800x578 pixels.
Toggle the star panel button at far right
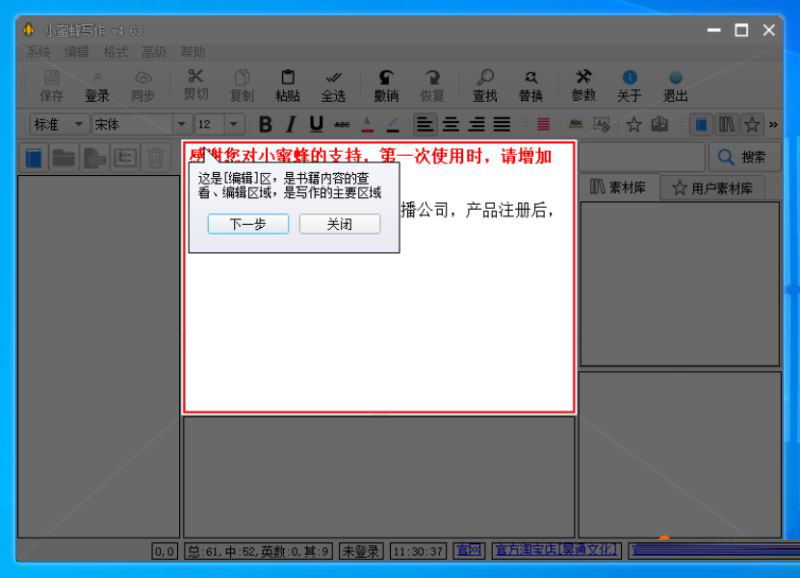(752, 124)
